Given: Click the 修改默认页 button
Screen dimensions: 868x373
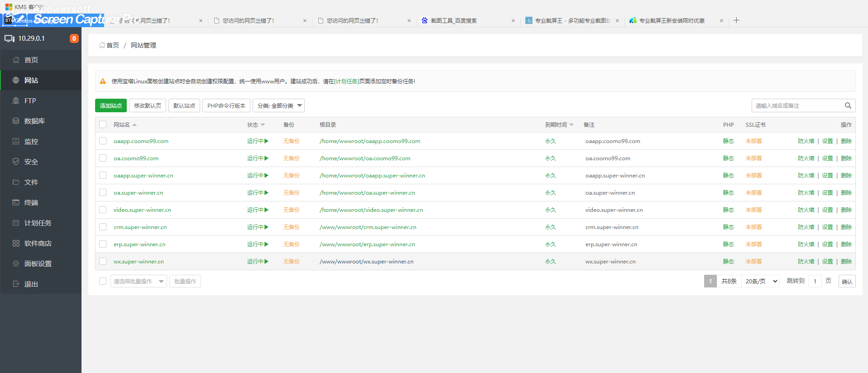Looking at the screenshot, I should pyautogui.click(x=148, y=105).
